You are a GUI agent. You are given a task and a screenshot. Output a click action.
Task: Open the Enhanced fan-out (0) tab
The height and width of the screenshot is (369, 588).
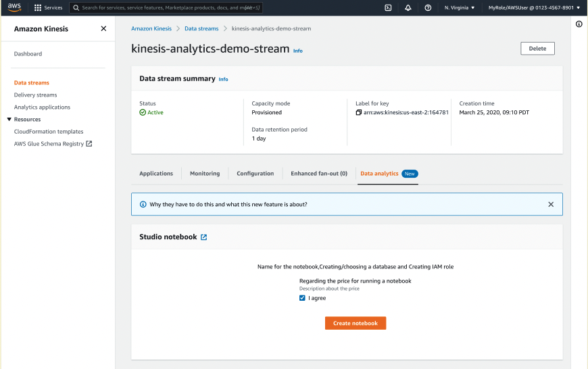319,173
